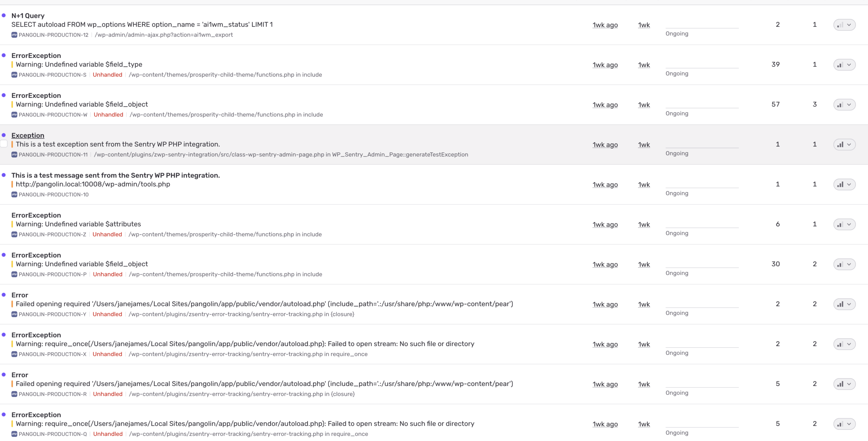Open priority dropdown for $field_type warning issue
The width and height of the screenshot is (868, 441).
click(x=844, y=65)
